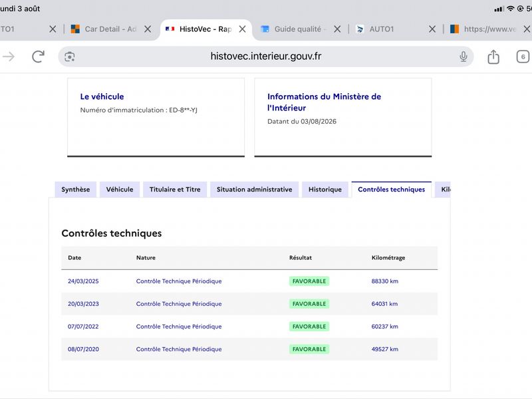The image size is (532, 399).
Task: Click the Date column header
Action: 74,258
